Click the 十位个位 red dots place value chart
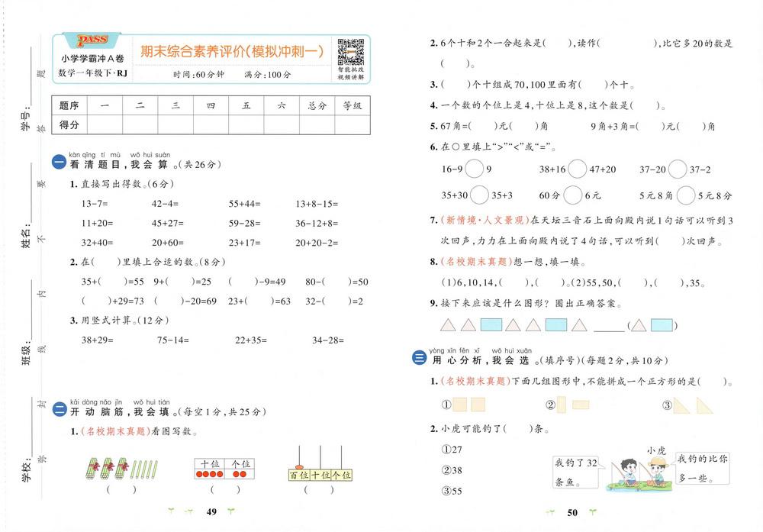This screenshot has width=763, height=532. coord(224,468)
